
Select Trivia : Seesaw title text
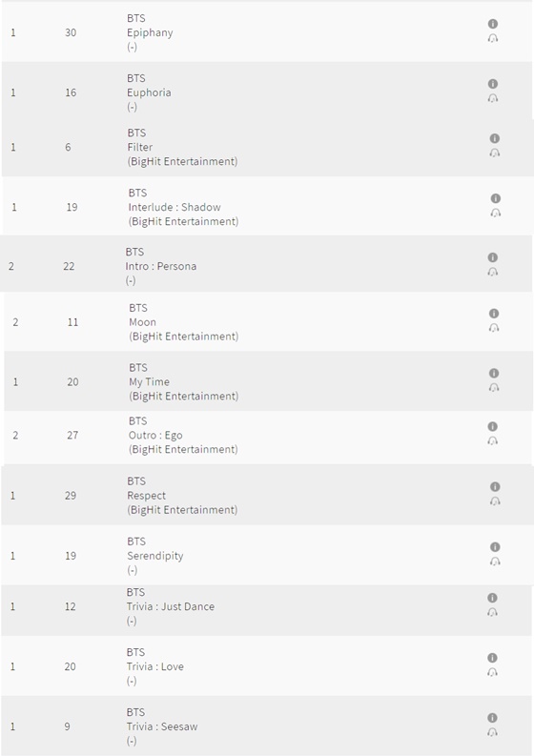[x=162, y=726]
